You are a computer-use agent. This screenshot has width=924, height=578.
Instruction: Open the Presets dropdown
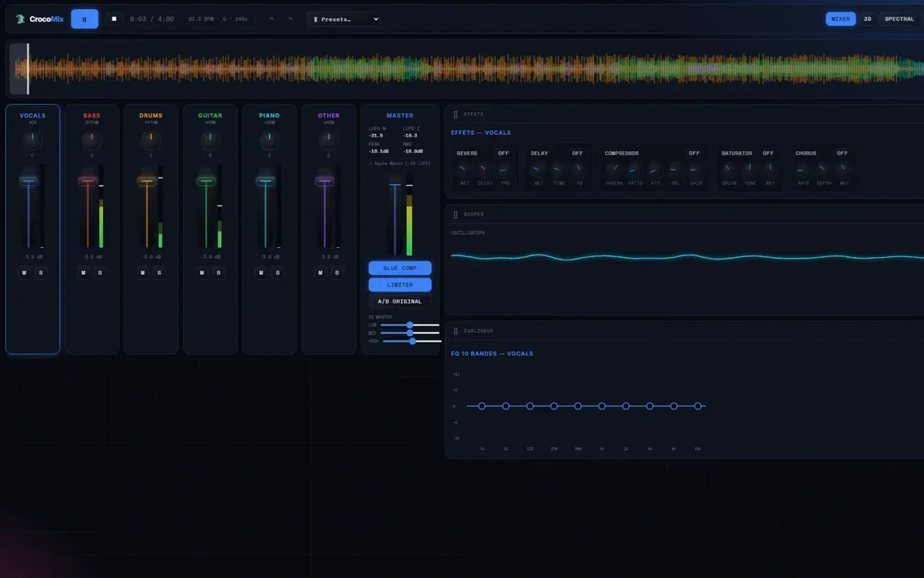coord(343,19)
